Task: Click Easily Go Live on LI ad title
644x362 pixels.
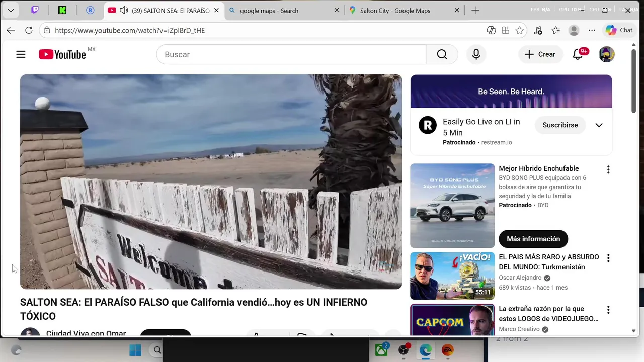Action: (481, 127)
